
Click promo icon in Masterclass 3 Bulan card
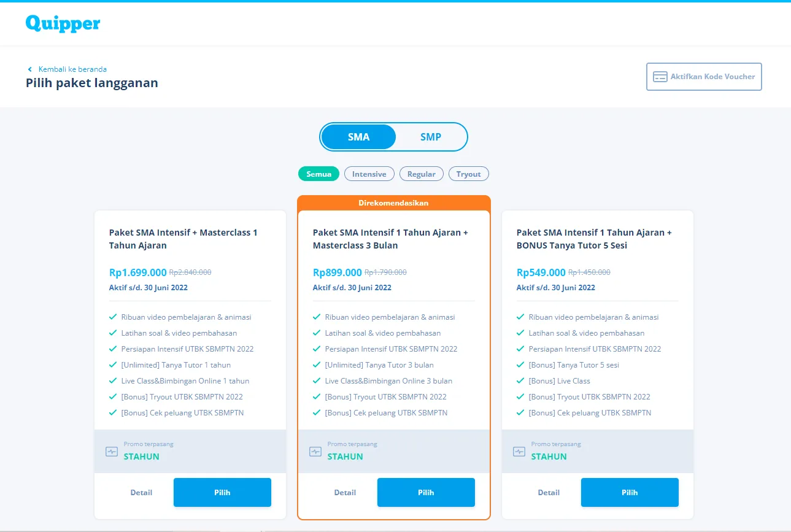[x=315, y=452]
